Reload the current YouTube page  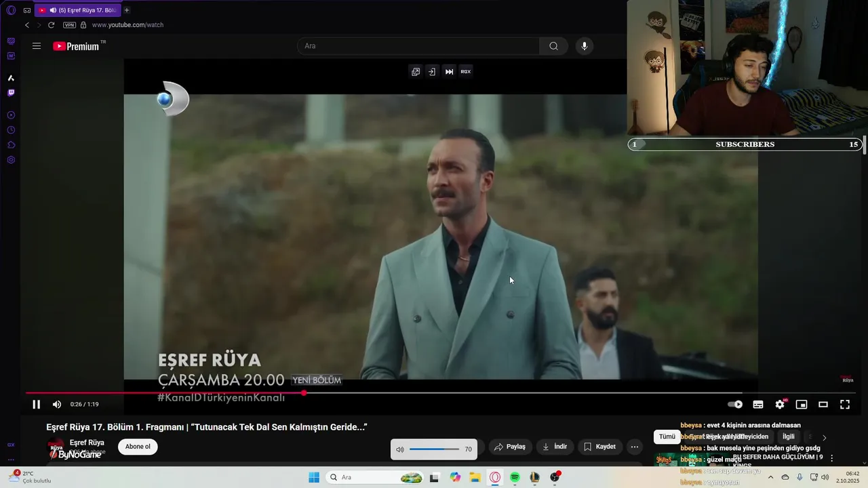[51, 25]
